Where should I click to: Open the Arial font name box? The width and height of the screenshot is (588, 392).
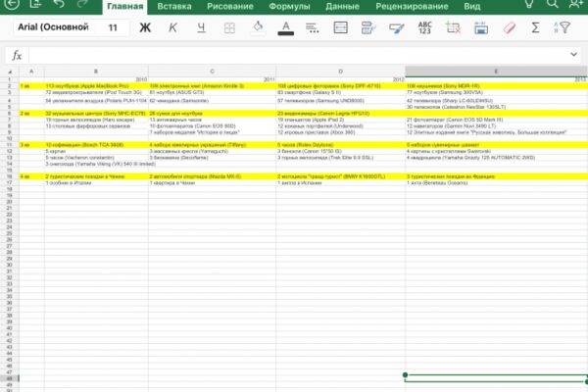click(53, 27)
